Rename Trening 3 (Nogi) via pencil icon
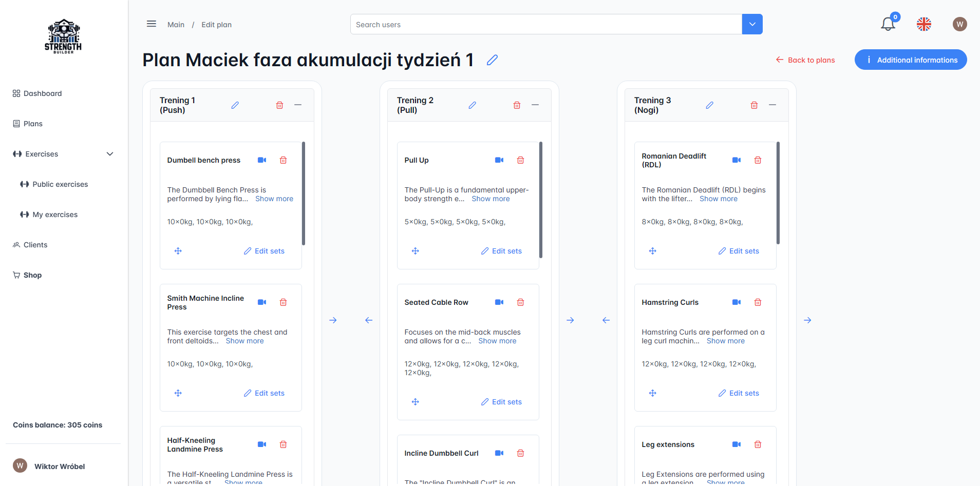 (709, 105)
